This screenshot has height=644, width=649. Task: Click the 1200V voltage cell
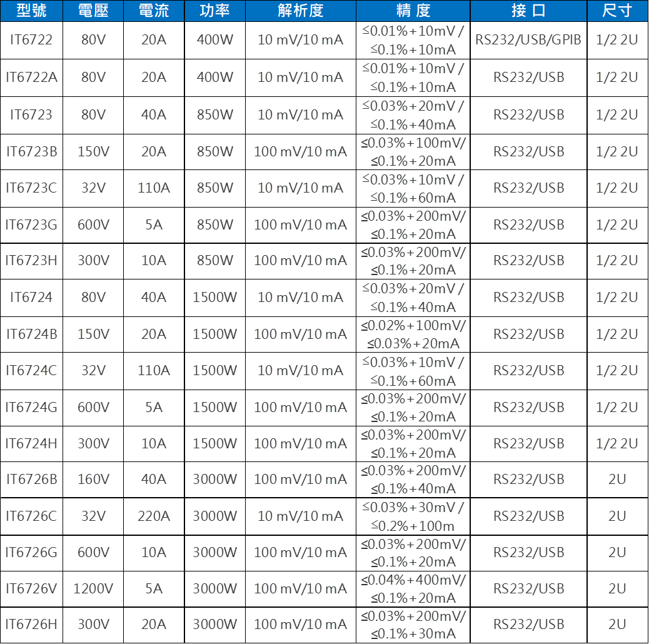pos(93,588)
